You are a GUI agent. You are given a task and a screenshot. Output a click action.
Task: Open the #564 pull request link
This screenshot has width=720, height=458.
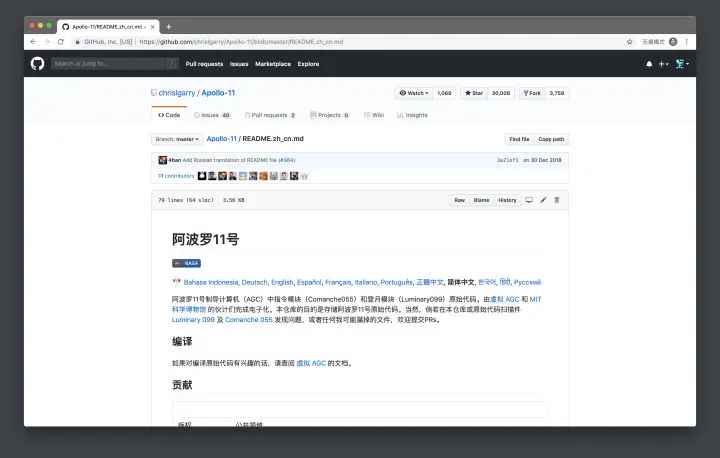coord(287,160)
